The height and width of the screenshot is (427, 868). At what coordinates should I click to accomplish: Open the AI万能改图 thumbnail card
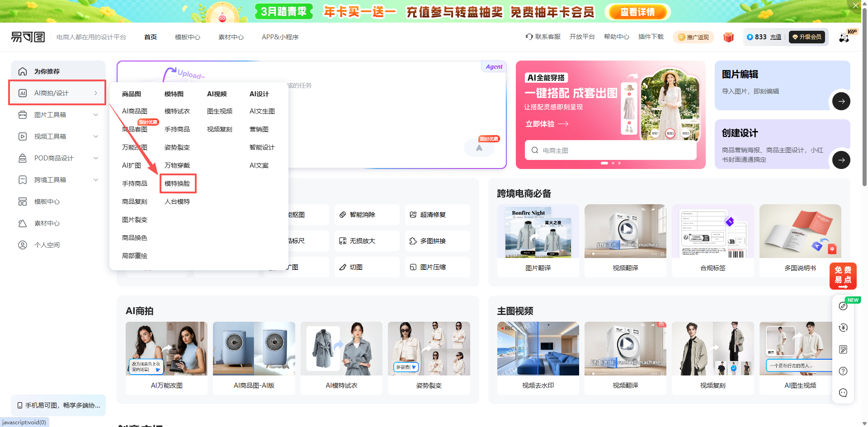pyautogui.click(x=166, y=358)
